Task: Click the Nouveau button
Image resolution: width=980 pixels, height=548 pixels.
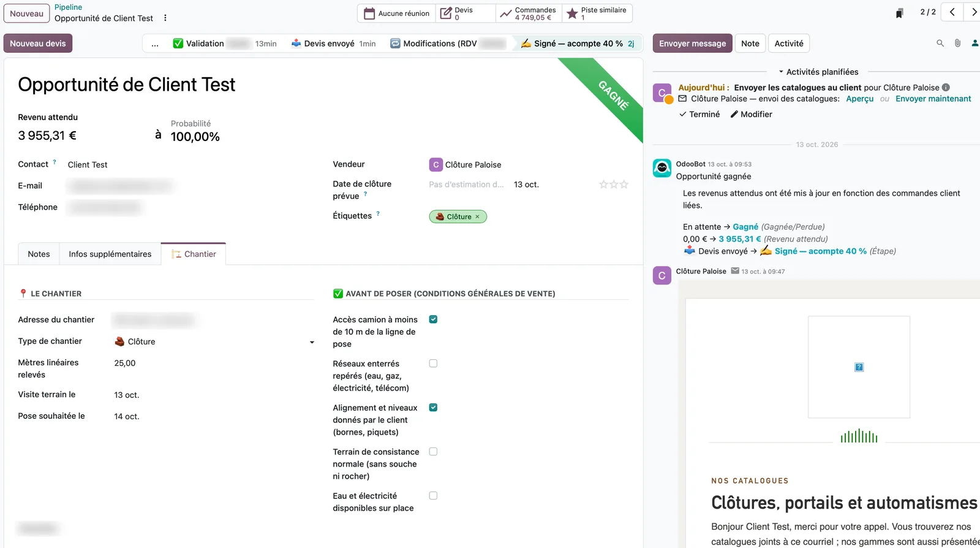Action: 26,13
